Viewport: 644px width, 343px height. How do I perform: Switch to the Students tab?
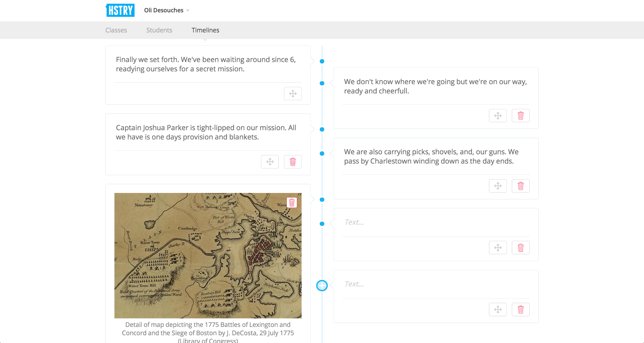(x=159, y=30)
